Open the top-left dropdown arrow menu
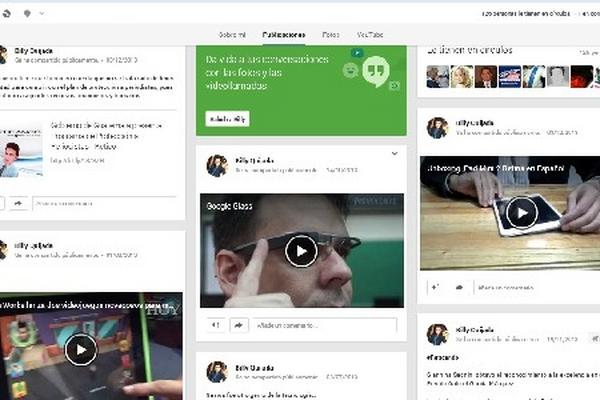Viewport: 600px width, 400px height. tap(40, 14)
